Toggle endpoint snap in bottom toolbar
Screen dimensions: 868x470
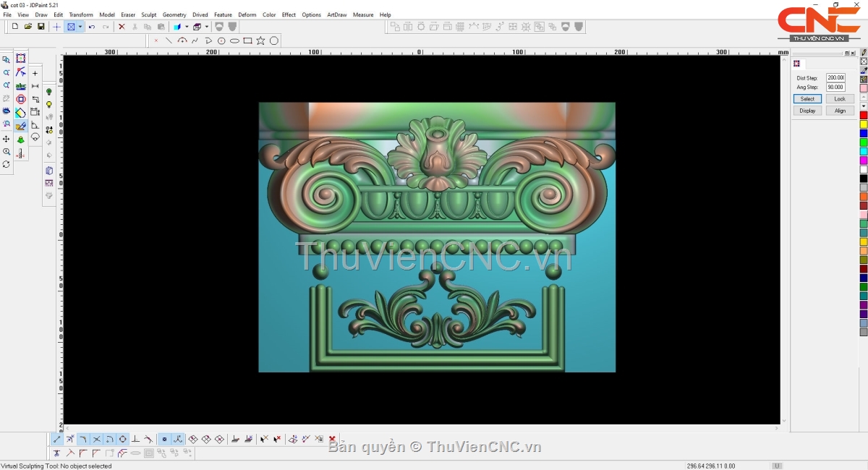(57, 439)
